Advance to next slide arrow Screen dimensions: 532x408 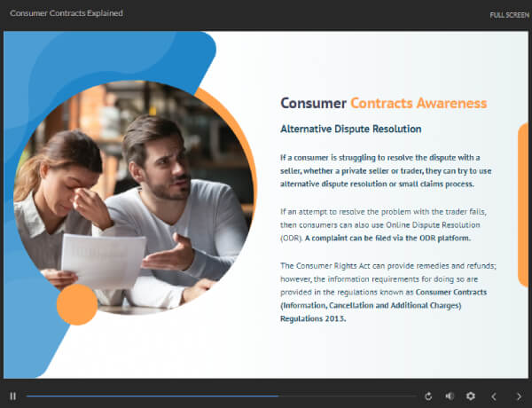(x=519, y=396)
